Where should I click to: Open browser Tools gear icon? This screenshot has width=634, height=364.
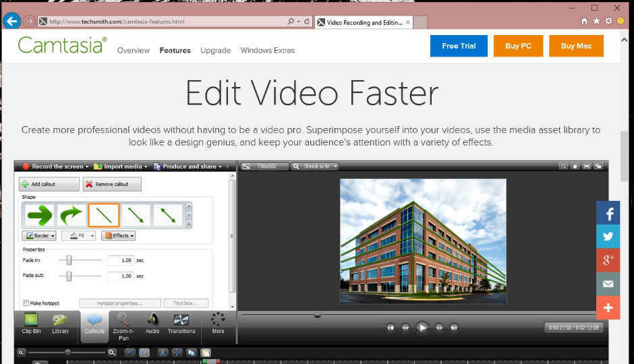608,22
